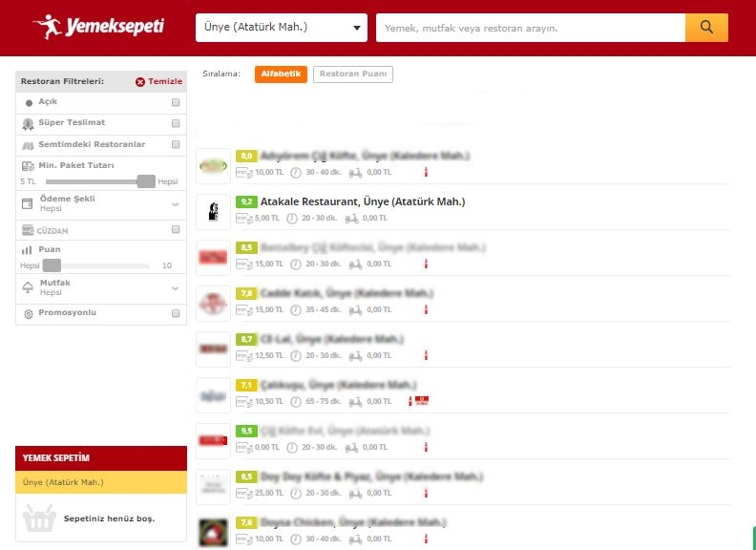Click the Min. Paket Tutarı slider handle
The height and width of the screenshot is (550, 756).
pyautogui.click(x=146, y=181)
